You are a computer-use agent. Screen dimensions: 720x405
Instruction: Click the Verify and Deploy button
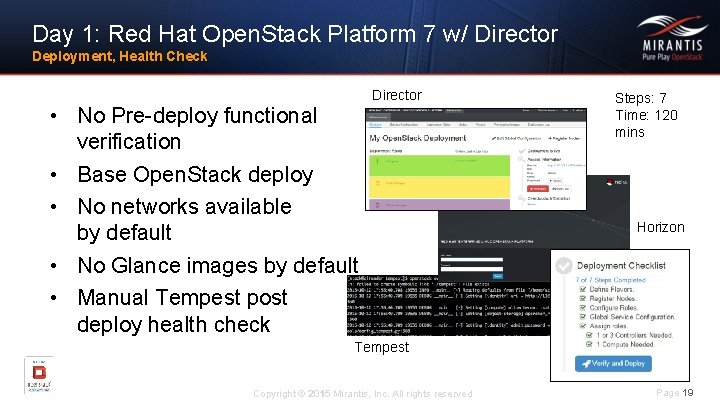point(613,364)
